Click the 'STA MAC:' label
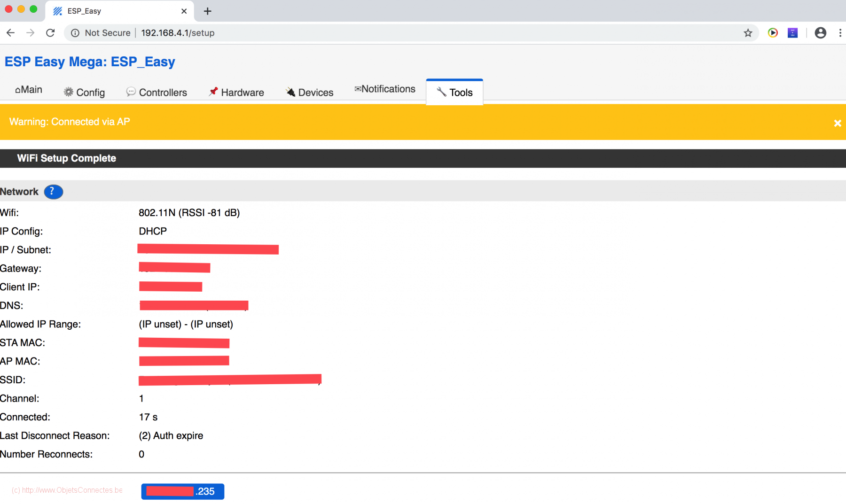The height and width of the screenshot is (504, 846). pyautogui.click(x=23, y=343)
